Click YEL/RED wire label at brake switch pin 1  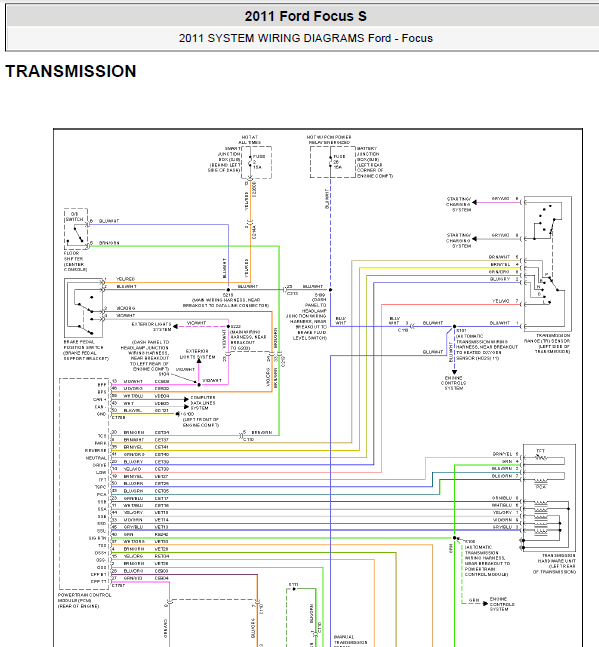pos(125,279)
